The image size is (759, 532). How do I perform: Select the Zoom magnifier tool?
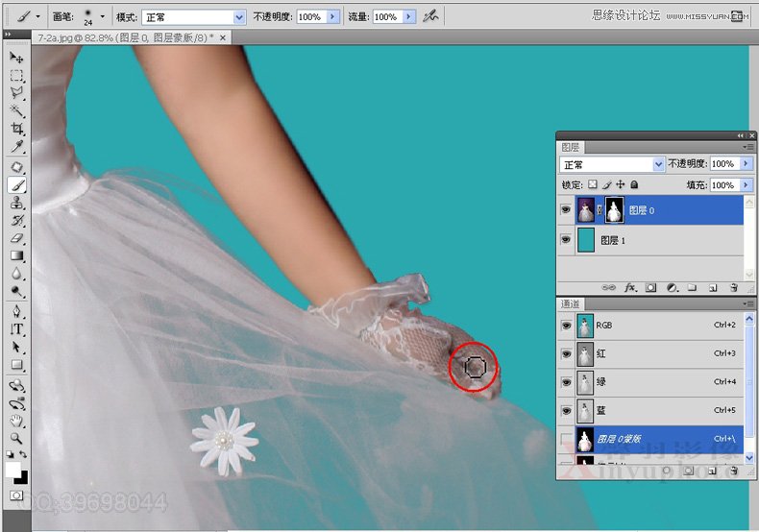pyautogui.click(x=17, y=437)
